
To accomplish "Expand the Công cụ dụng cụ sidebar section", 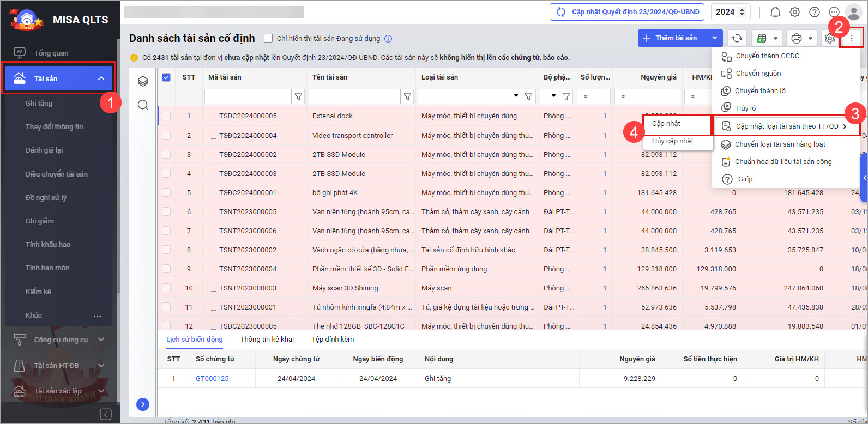I will [101, 340].
